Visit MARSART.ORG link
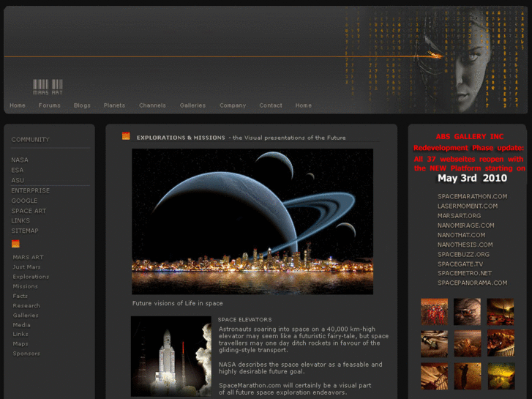The image size is (532, 399). click(459, 216)
